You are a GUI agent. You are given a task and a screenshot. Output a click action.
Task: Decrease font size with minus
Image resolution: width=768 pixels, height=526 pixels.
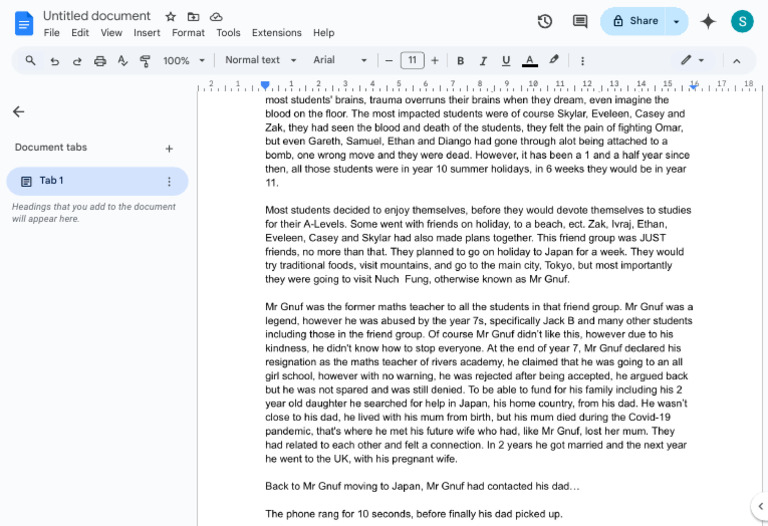click(x=389, y=61)
